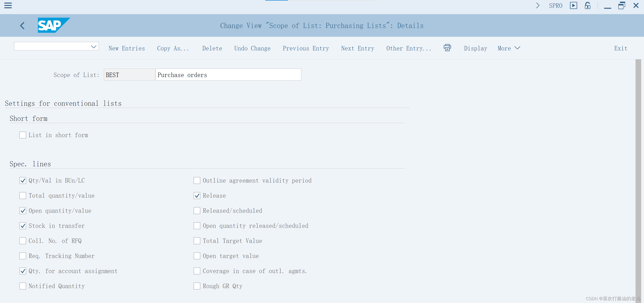Enable the List in short form checkbox
The height and width of the screenshot is (303, 644).
(23, 135)
